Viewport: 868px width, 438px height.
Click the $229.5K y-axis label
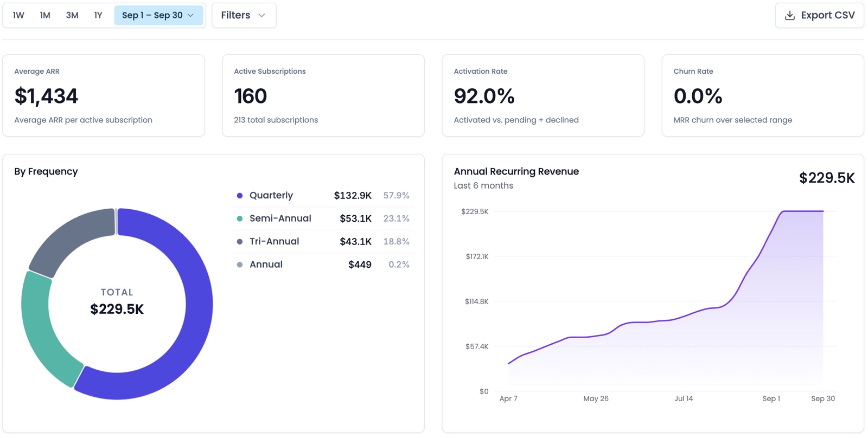pyautogui.click(x=475, y=211)
